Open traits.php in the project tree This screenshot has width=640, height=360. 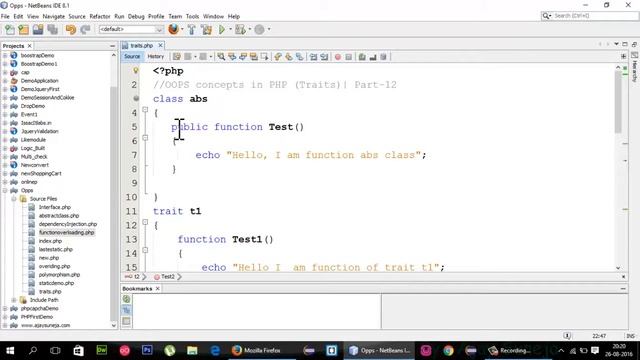pos(50,291)
